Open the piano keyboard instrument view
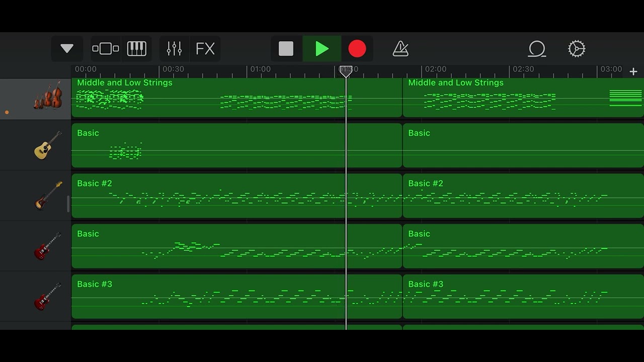 point(136,49)
